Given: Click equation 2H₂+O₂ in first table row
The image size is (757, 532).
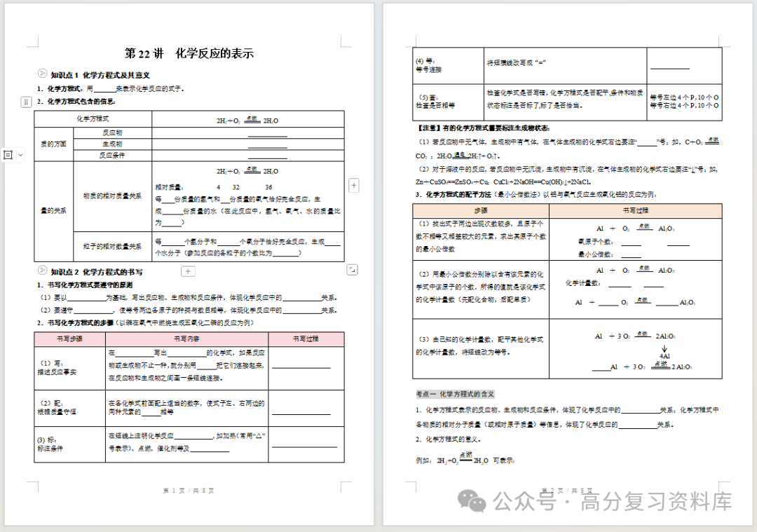Looking at the screenshot, I should click(x=247, y=120).
